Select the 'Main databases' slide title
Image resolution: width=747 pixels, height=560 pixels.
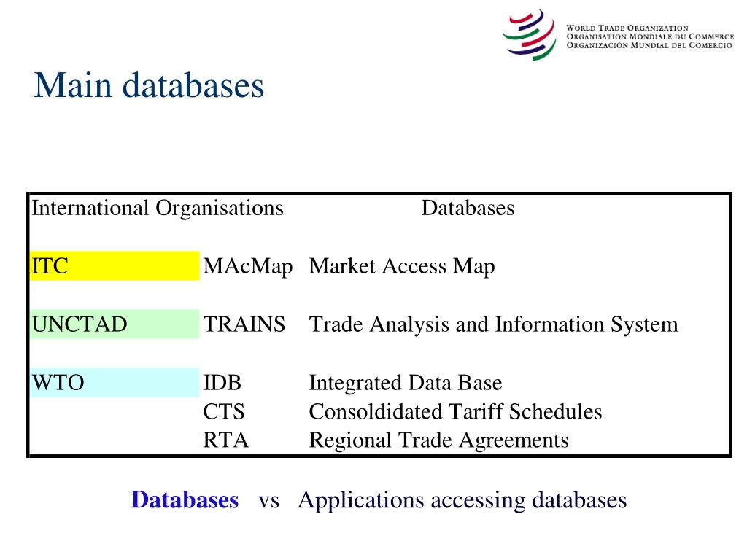[149, 85]
